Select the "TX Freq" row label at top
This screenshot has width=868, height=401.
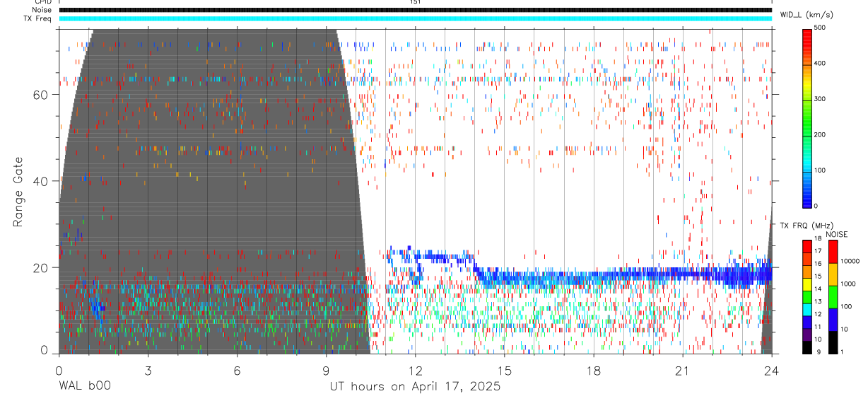(x=38, y=18)
